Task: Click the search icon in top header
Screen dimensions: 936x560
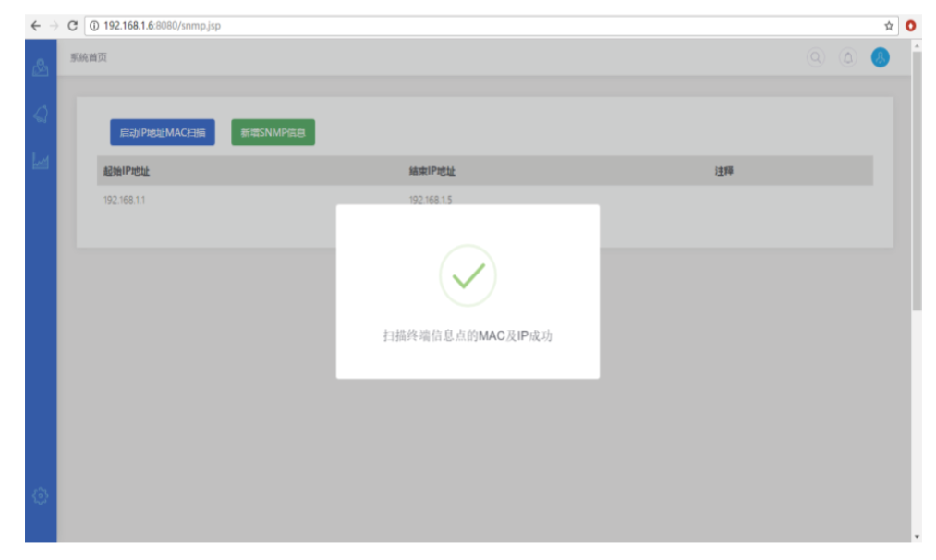Action: pos(816,58)
